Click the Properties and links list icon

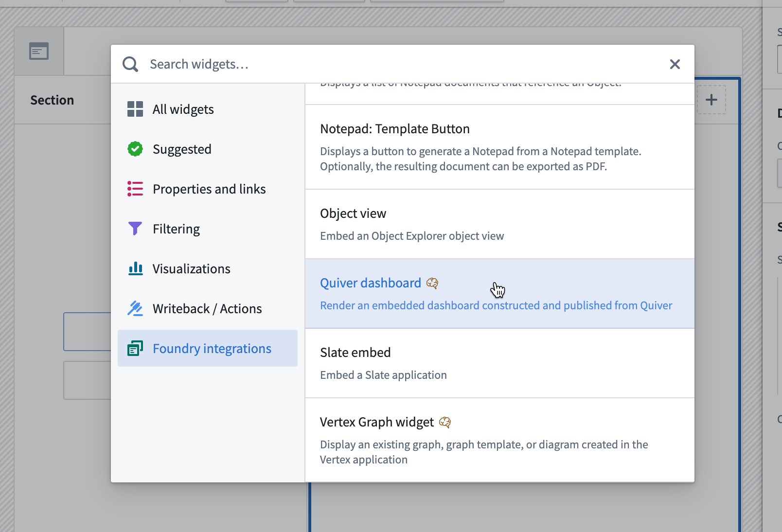coord(135,189)
